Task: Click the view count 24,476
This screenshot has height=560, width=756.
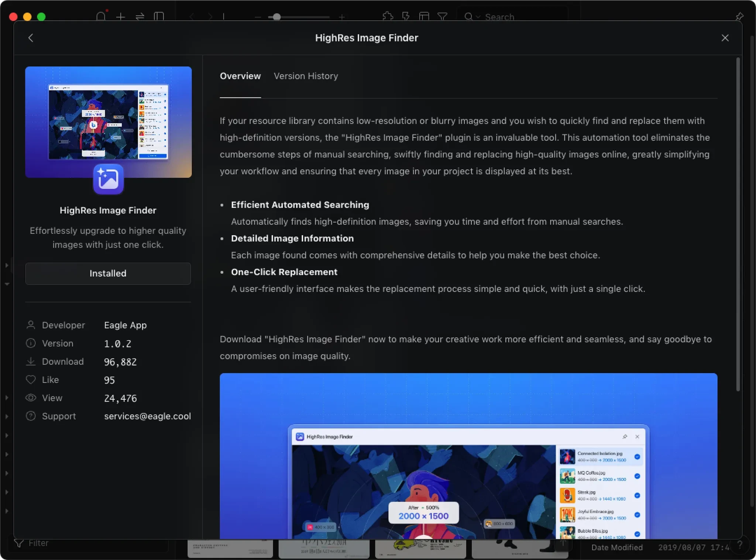Action: (x=120, y=398)
